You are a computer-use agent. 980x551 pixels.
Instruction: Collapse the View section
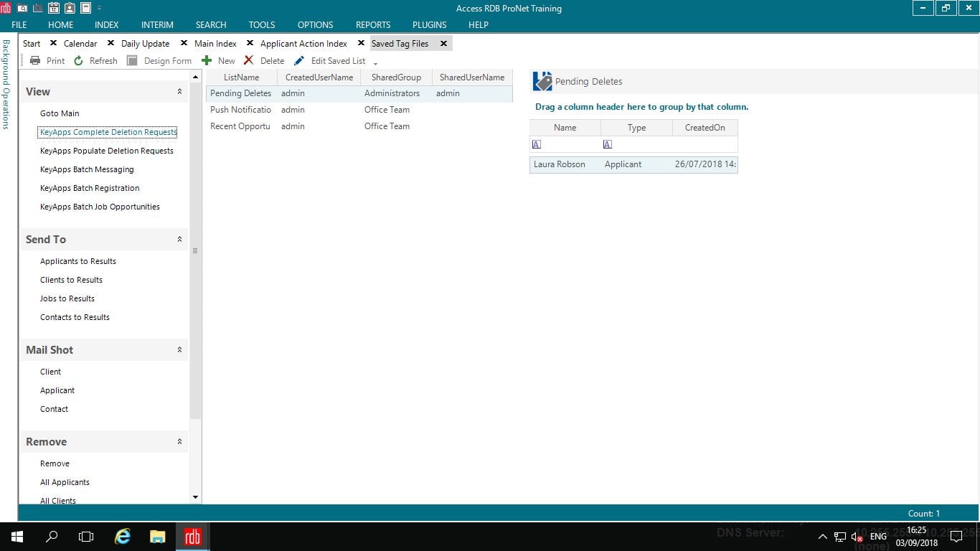[179, 92]
